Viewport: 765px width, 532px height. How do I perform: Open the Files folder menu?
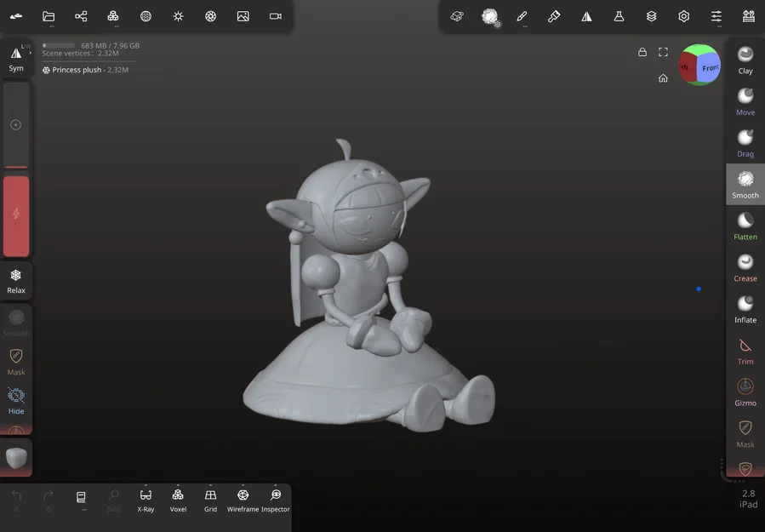pyautogui.click(x=49, y=16)
